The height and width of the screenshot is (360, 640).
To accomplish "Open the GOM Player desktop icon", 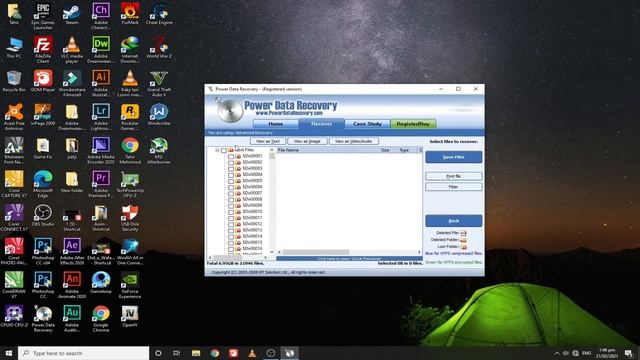I will tap(43, 81).
